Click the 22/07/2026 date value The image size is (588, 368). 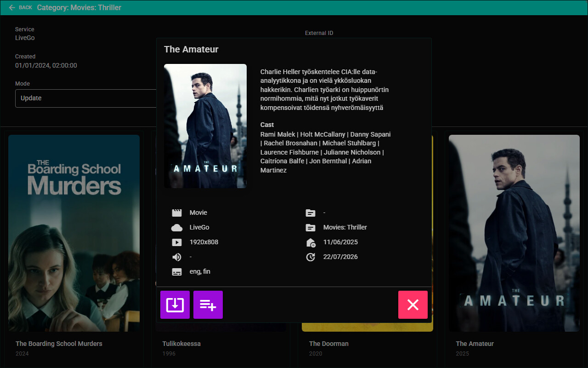pos(340,257)
